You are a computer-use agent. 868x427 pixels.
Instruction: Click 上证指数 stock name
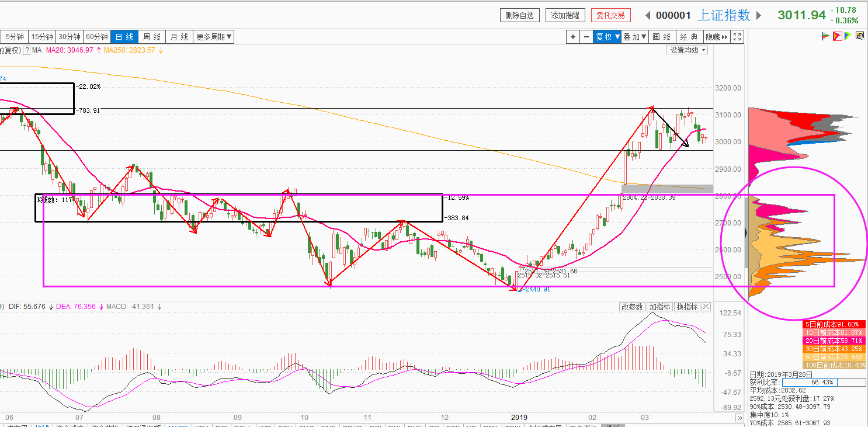click(724, 16)
